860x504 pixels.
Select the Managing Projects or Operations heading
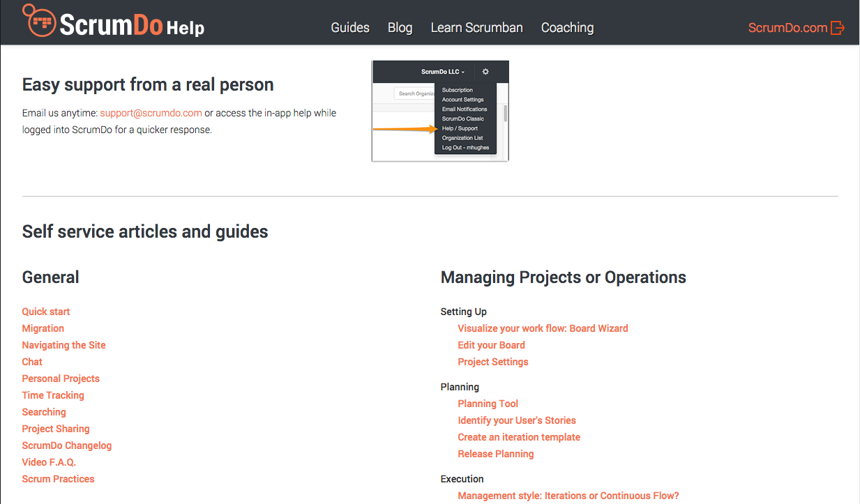tap(564, 277)
